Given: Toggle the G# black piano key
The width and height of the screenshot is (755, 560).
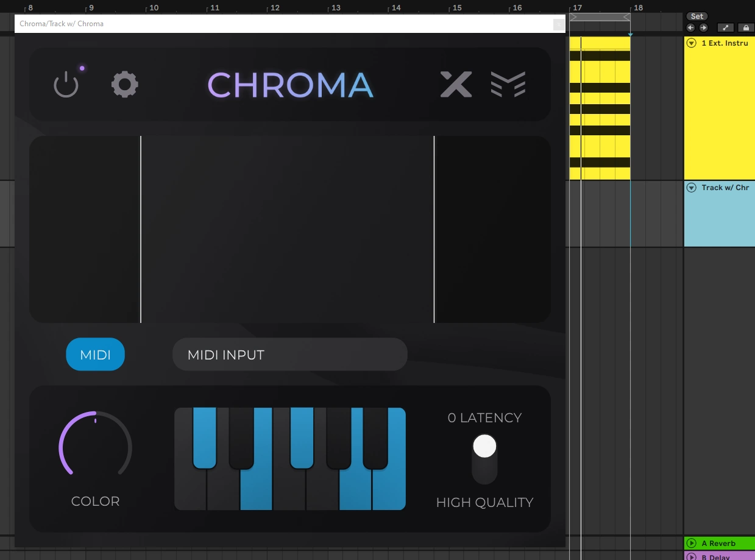Looking at the screenshot, I should 338,438.
